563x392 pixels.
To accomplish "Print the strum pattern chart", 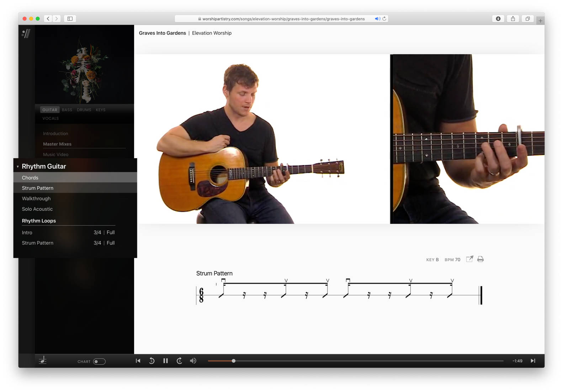I will (x=480, y=259).
